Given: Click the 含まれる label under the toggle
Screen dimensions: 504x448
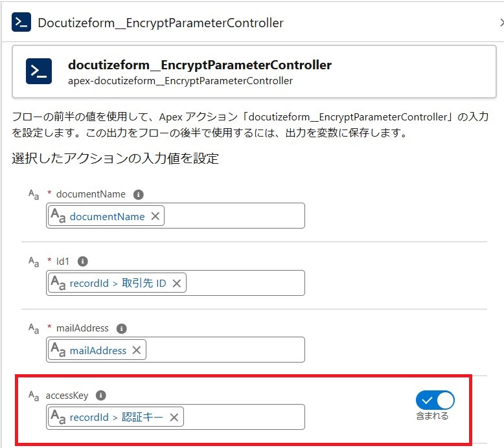Looking at the screenshot, I should [x=432, y=416].
